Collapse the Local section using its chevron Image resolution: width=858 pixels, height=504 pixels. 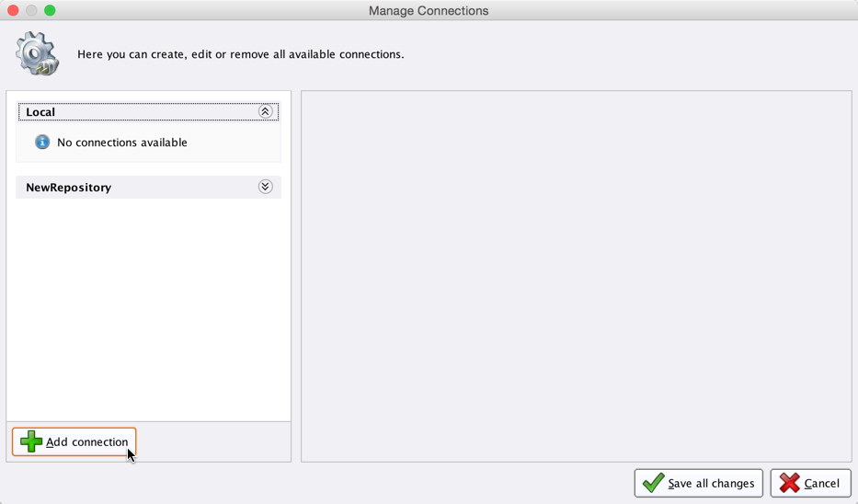point(265,112)
